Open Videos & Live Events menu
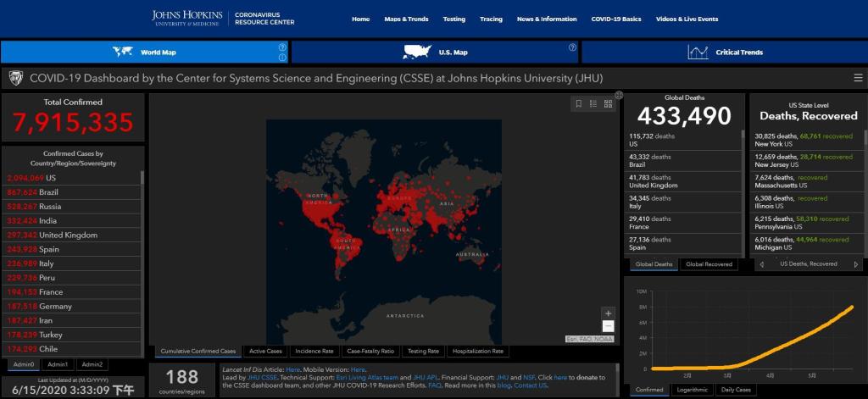Screen dimensions: 868x399 (x=687, y=19)
